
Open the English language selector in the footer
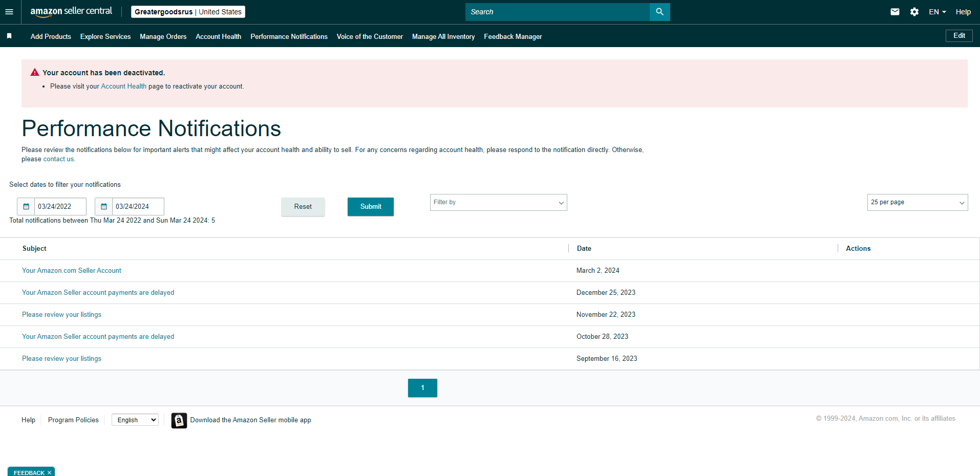coord(135,420)
